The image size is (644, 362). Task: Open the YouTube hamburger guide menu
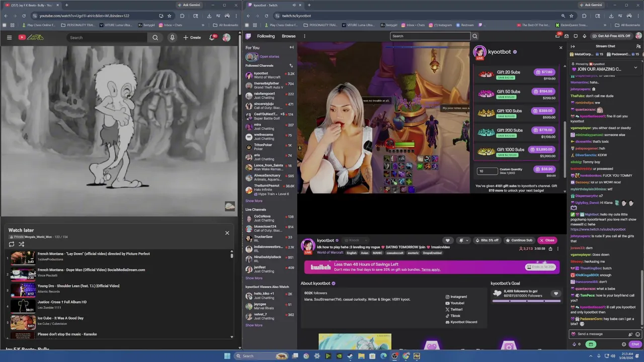click(9, 37)
